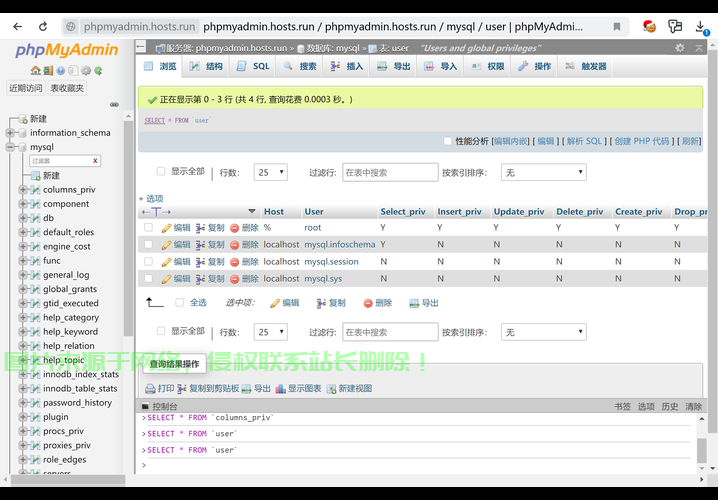
Task: Check the upper show all checkbox
Action: point(161,171)
